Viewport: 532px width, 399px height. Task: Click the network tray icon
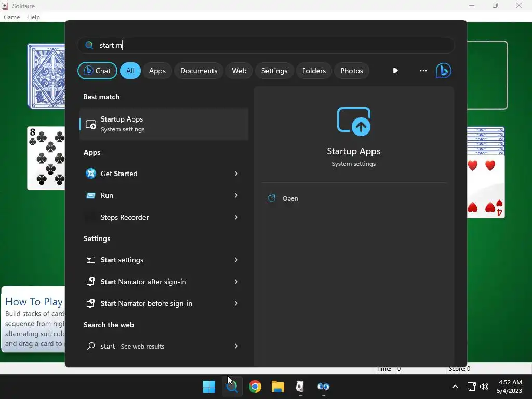(471, 387)
